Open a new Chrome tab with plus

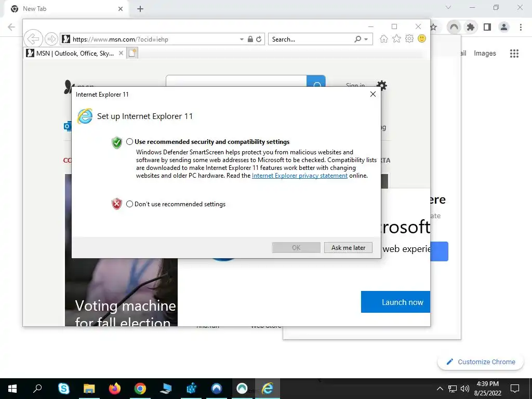point(140,9)
